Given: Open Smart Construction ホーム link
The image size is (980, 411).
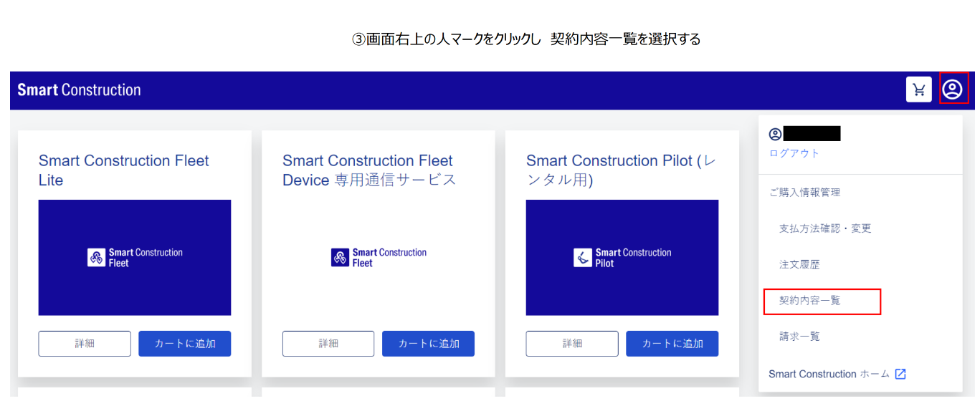Looking at the screenshot, I should [829, 374].
